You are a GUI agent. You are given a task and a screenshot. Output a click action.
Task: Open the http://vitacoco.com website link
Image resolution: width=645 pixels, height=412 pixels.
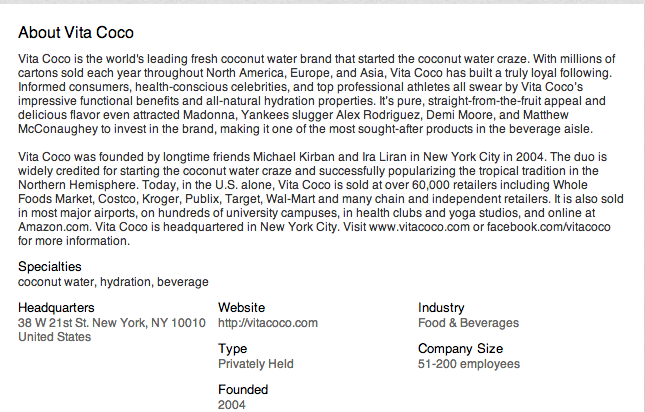(x=268, y=323)
